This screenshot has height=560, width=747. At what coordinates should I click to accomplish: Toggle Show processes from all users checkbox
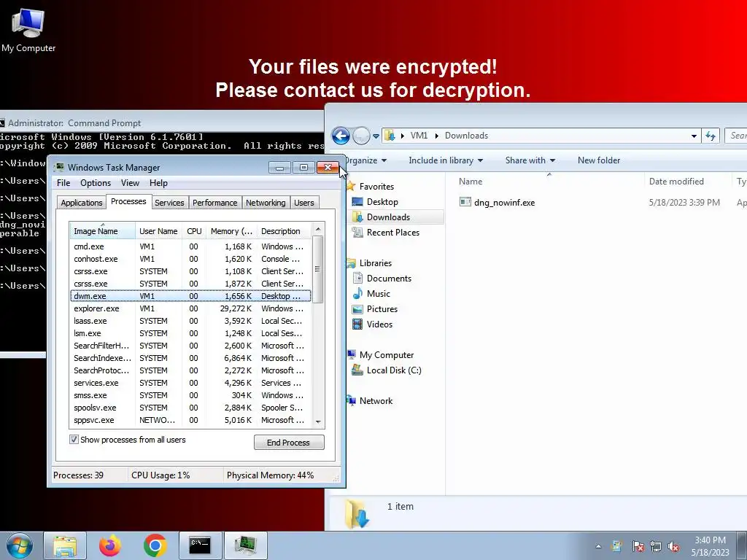tap(74, 440)
